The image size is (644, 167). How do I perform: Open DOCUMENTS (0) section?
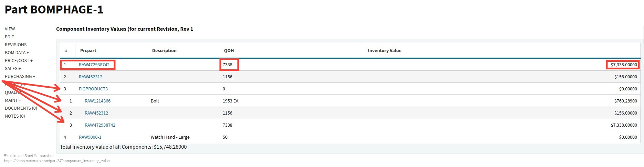[x=21, y=108]
